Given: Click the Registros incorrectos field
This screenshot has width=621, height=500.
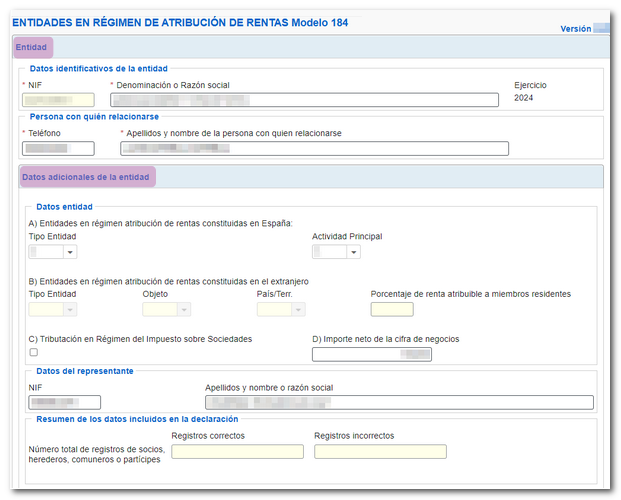Looking at the screenshot, I should pyautogui.click(x=379, y=452).
